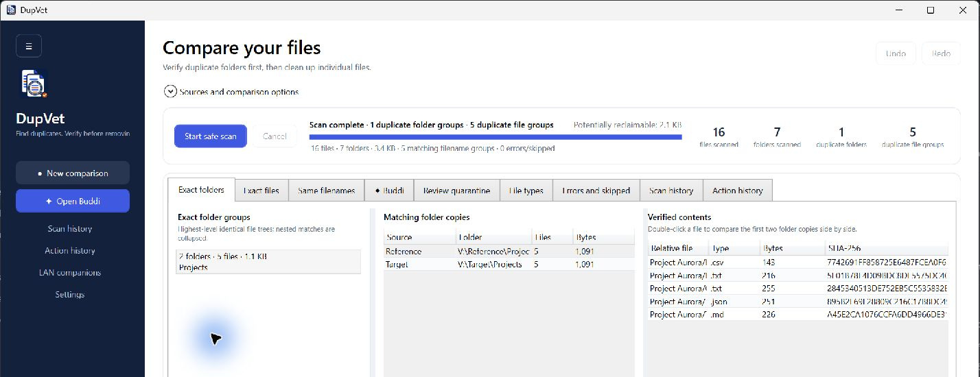
Task: Sort verified contents by Type header
Action: tap(734, 248)
